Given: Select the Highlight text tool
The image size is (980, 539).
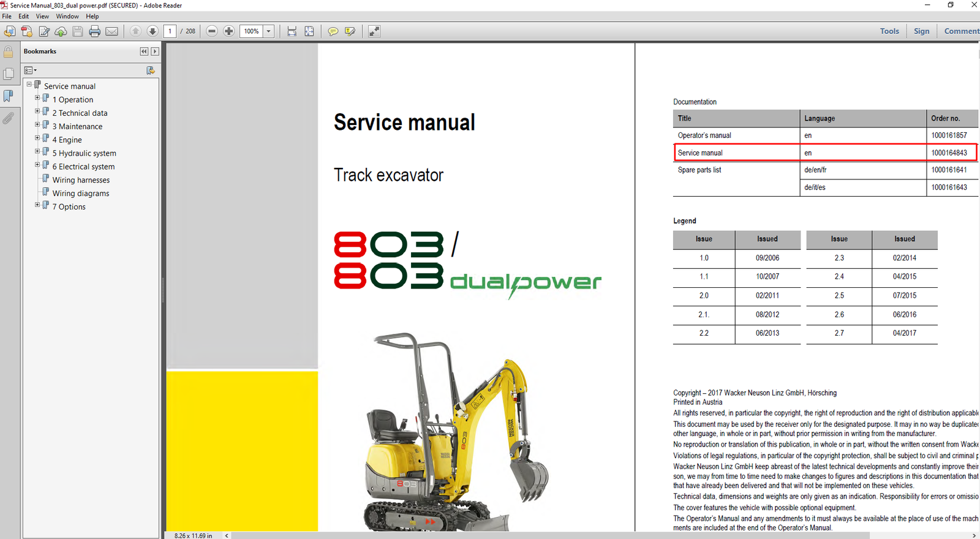Looking at the screenshot, I should 350,31.
